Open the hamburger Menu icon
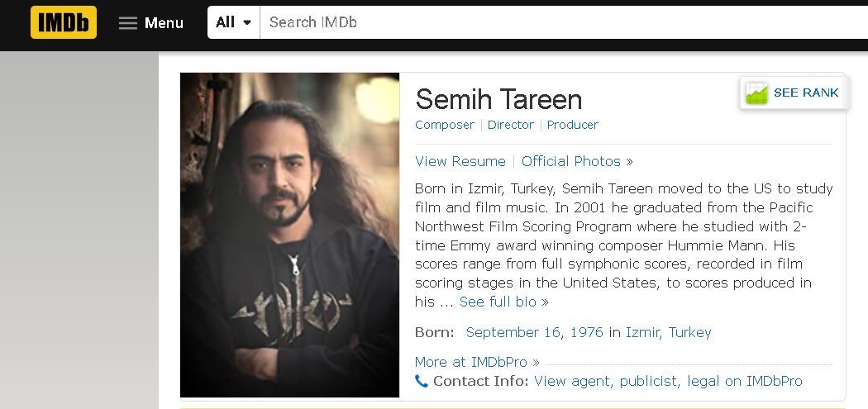868x409 pixels. [x=128, y=23]
